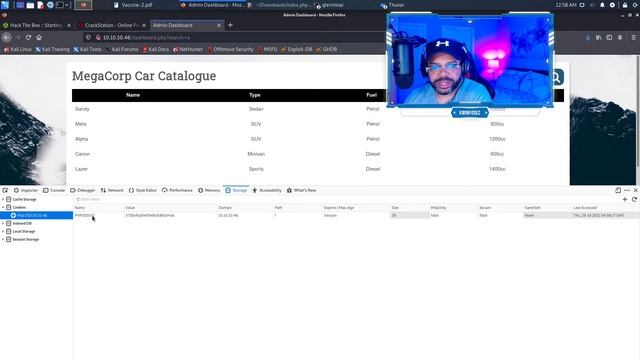Reload the current page
The width and height of the screenshot is (640, 360).
tap(28, 38)
